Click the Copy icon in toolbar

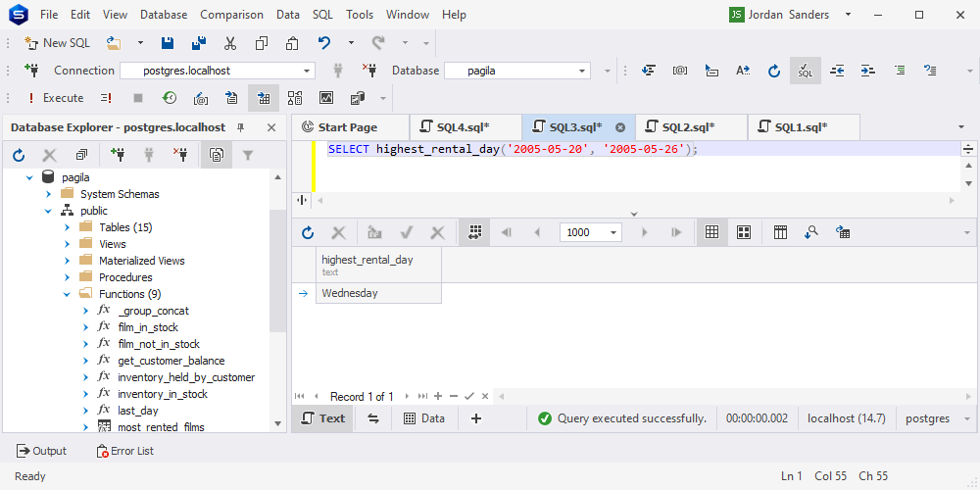[x=262, y=43]
